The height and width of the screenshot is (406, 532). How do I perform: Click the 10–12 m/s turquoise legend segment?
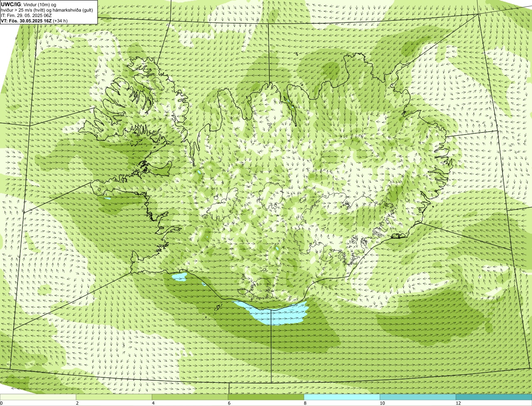418,397
